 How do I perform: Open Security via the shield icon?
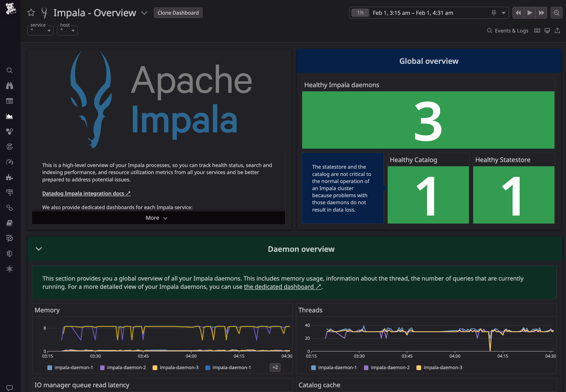click(10, 253)
